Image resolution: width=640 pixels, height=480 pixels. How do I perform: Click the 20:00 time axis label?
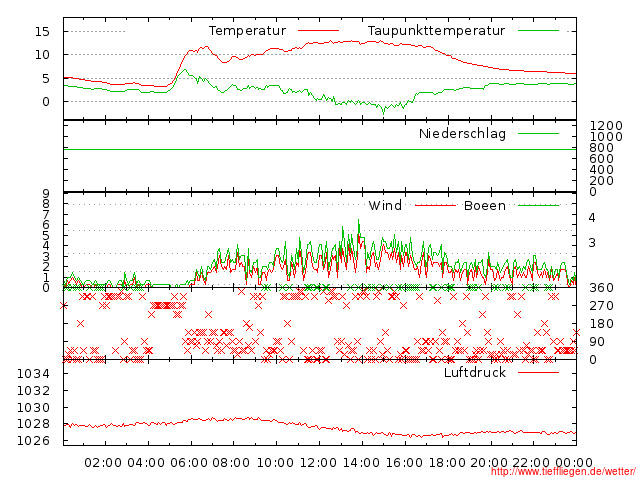click(x=489, y=463)
